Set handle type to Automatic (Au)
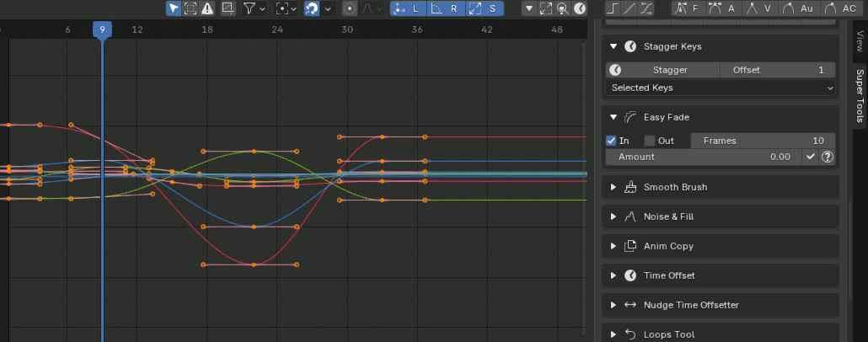868x342 pixels. point(798,8)
